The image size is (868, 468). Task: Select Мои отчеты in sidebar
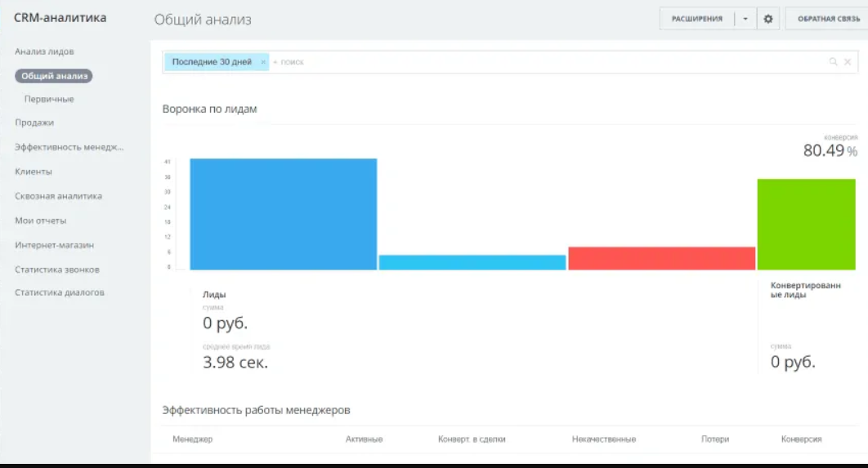[41, 221]
